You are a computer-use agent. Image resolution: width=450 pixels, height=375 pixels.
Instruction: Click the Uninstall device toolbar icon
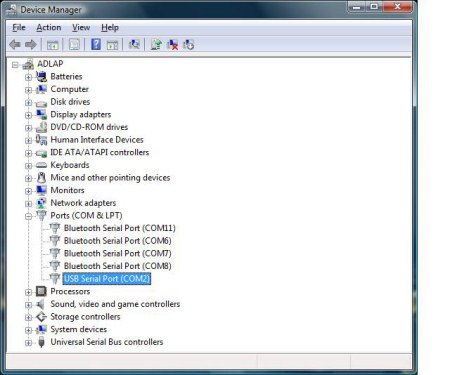(x=188, y=44)
